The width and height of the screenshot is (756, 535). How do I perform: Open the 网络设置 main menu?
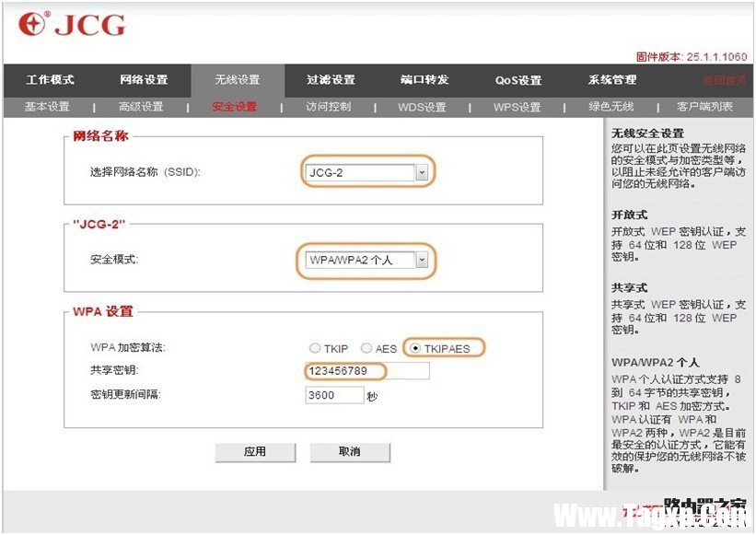coord(144,79)
